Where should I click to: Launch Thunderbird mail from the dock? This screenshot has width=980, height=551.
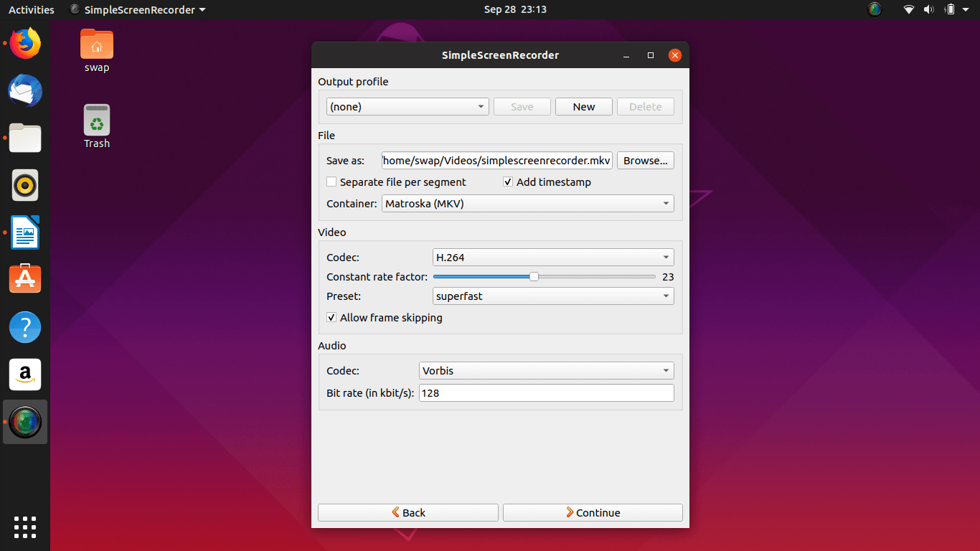coord(25,91)
